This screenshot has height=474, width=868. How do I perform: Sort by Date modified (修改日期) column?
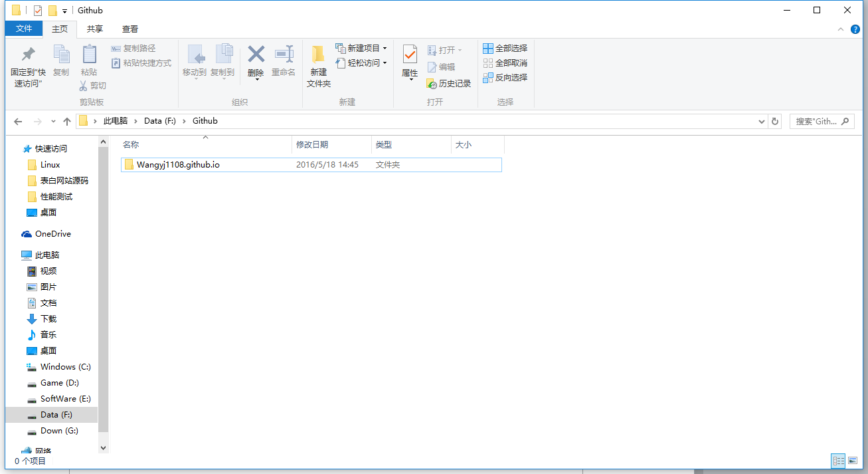tap(331, 144)
